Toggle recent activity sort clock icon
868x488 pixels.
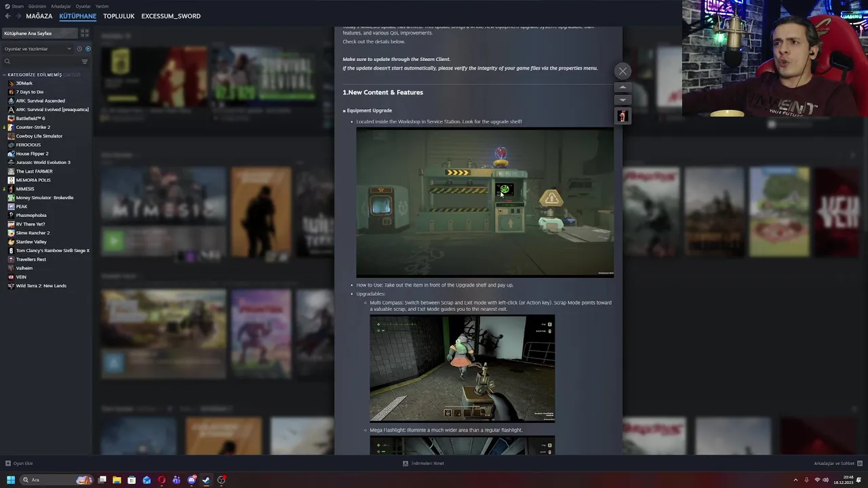point(79,49)
